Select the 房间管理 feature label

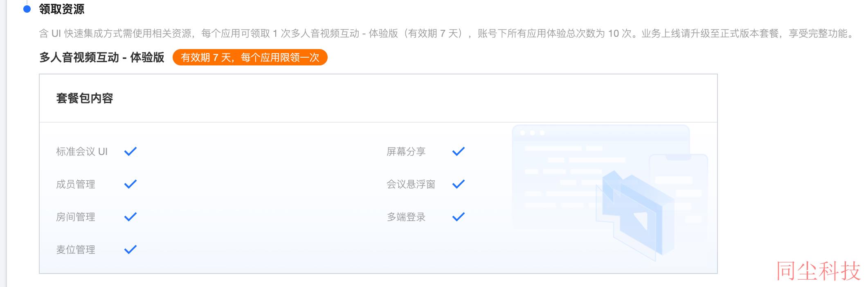(76, 217)
